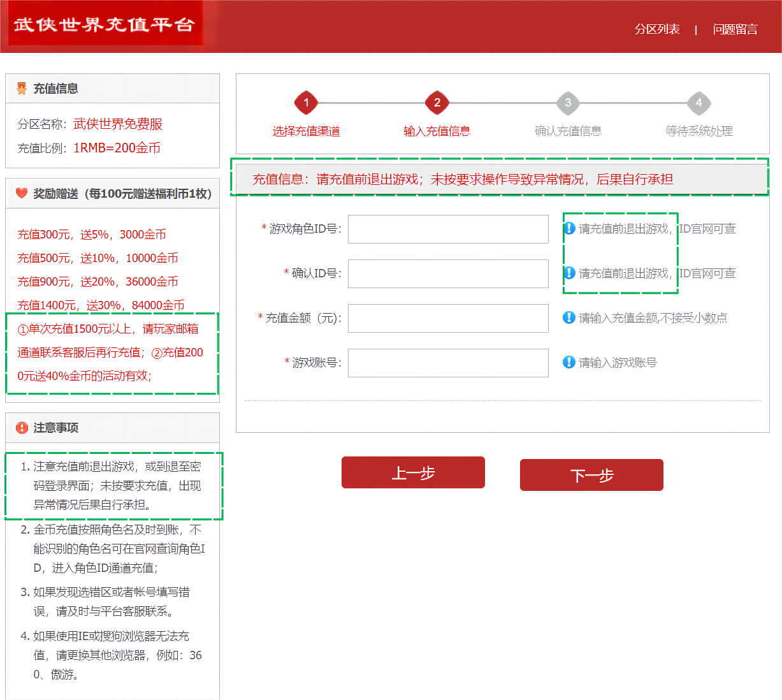Open 分区列表 in the top navigation
The image size is (782, 700).
pos(657,29)
